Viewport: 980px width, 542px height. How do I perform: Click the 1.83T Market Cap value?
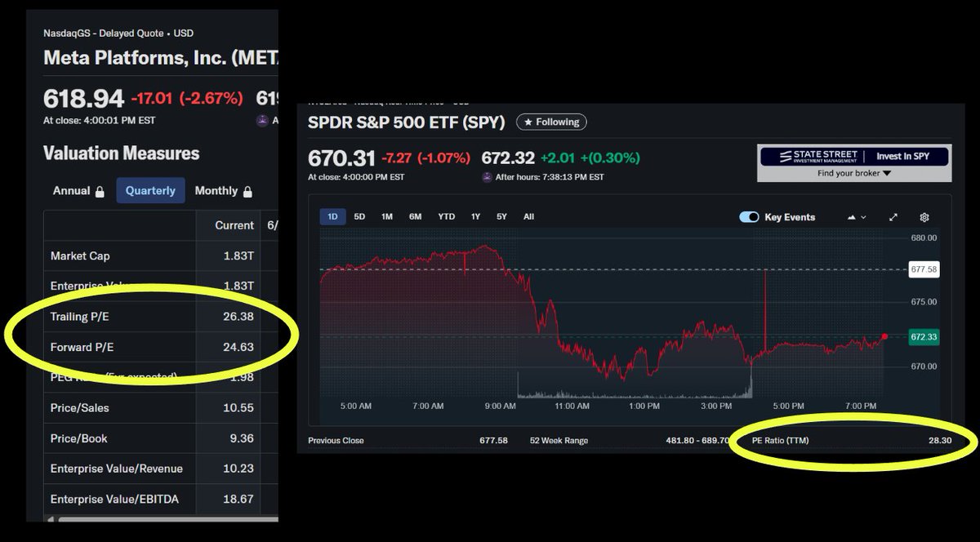pos(238,255)
